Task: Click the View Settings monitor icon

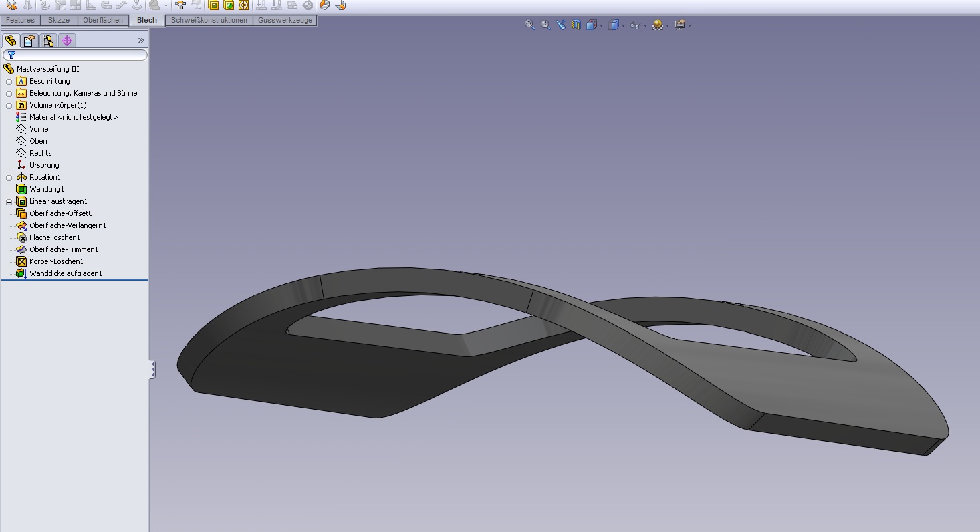Action: tap(680, 25)
